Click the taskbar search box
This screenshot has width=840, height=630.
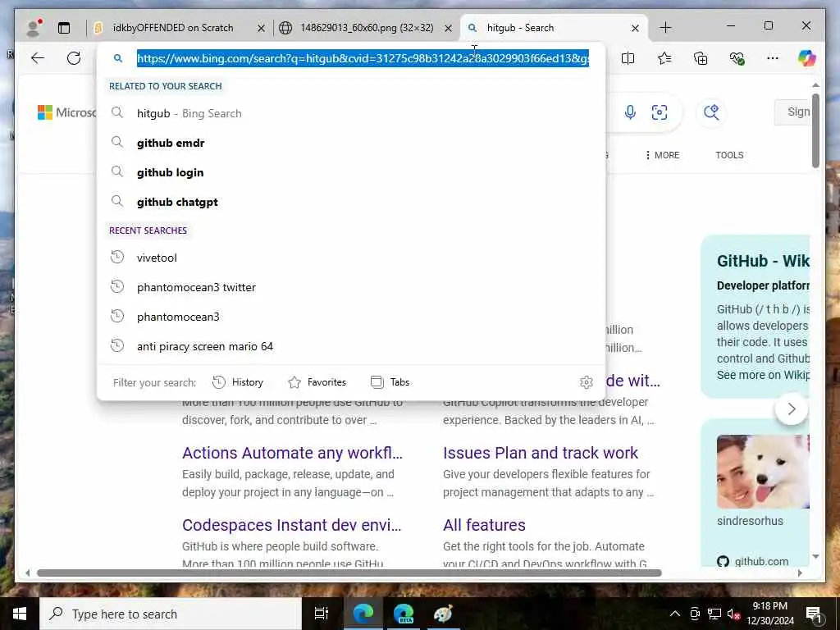(171, 614)
